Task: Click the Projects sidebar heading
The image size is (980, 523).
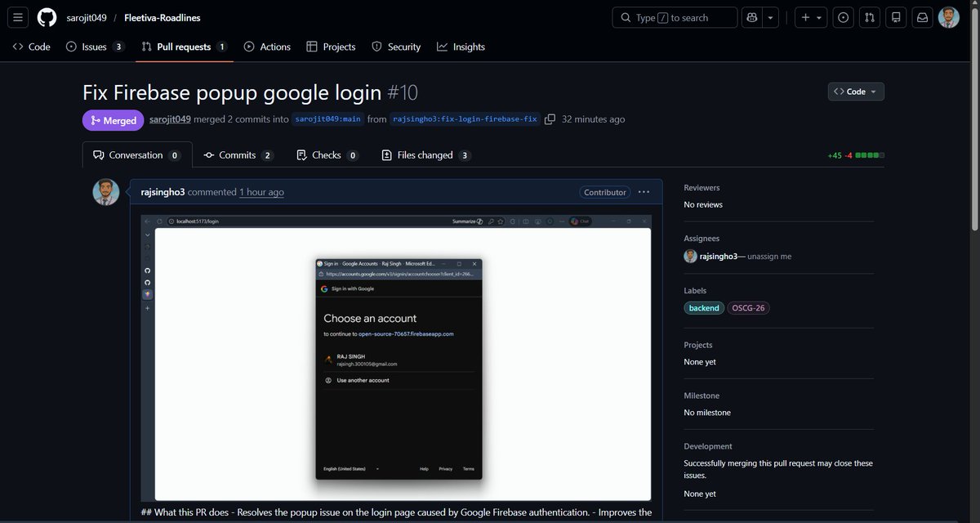Action: (698, 345)
